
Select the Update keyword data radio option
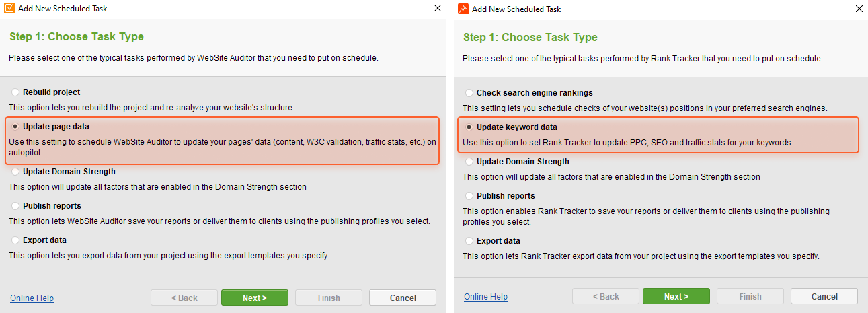[x=469, y=127]
